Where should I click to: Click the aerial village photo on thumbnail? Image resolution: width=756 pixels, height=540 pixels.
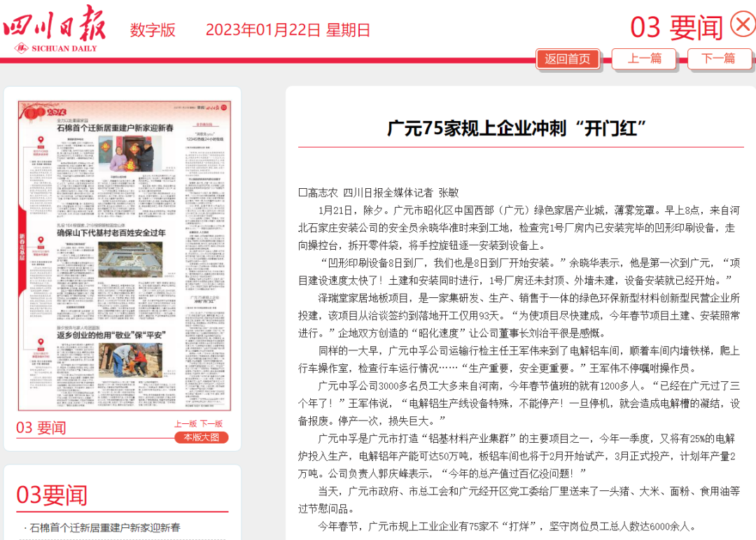click(x=130, y=260)
